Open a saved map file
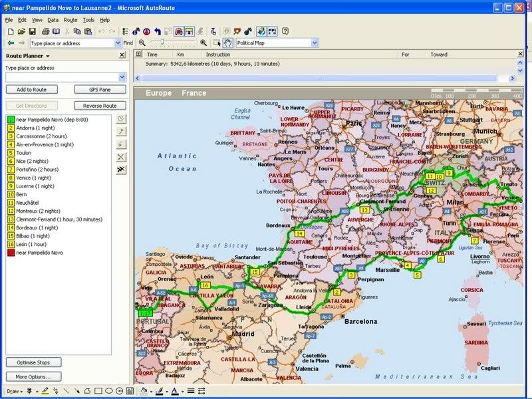 pyautogui.click(x=21, y=31)
